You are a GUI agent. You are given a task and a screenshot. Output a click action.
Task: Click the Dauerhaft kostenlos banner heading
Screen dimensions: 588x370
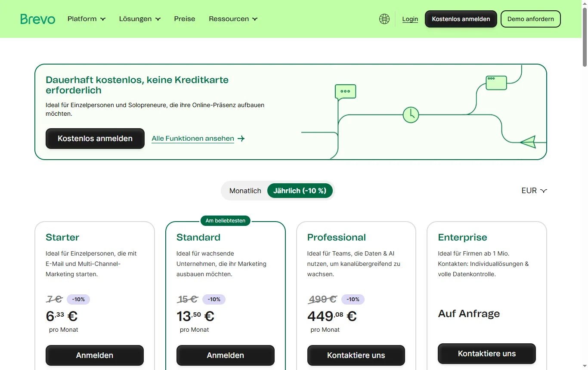137,85
